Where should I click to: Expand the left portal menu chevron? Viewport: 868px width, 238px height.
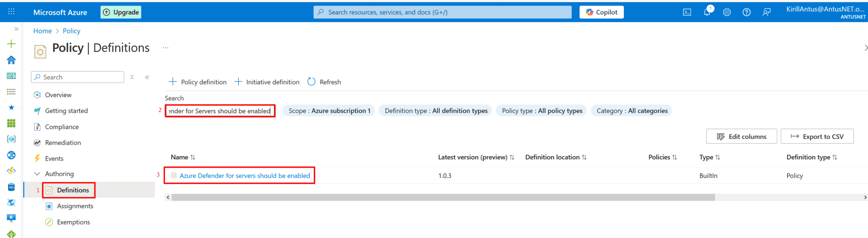pos(16,29)
